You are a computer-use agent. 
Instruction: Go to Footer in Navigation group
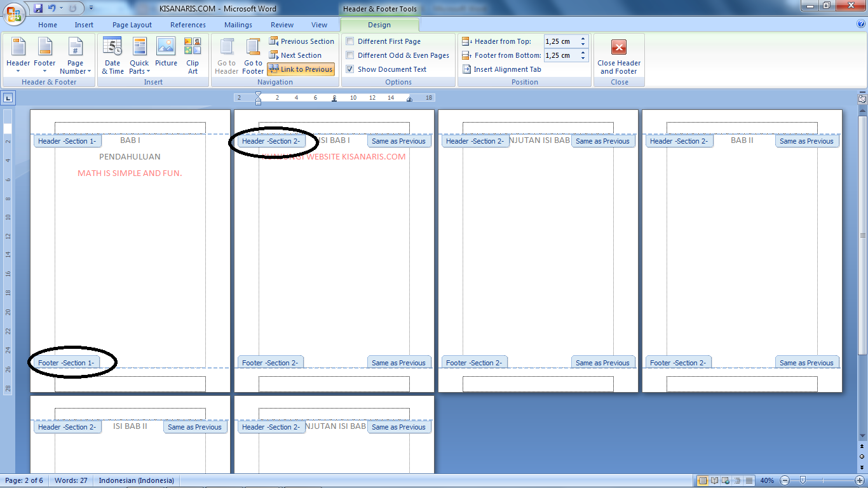click(253, 56)
